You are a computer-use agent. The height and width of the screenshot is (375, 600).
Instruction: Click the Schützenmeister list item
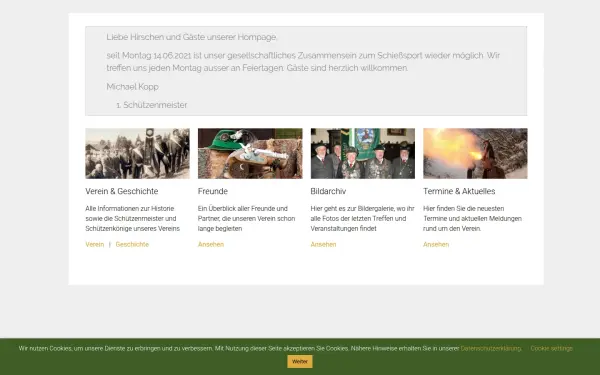pyautogui.click(x=152, y=105)
